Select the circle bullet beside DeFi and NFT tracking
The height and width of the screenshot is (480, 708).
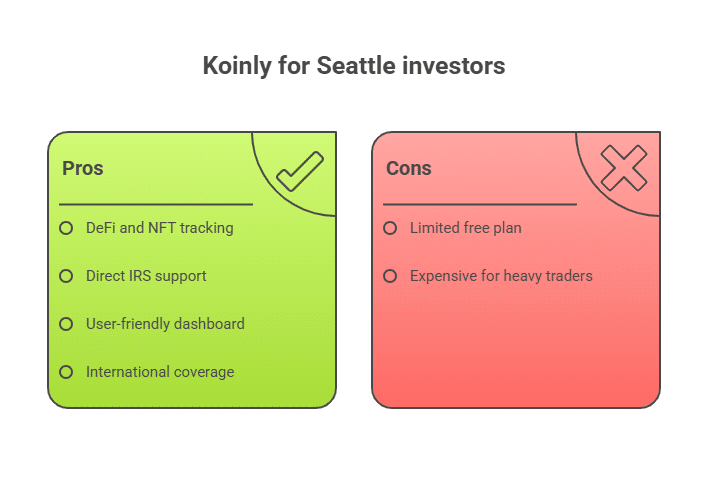click(x=66, y=228)
